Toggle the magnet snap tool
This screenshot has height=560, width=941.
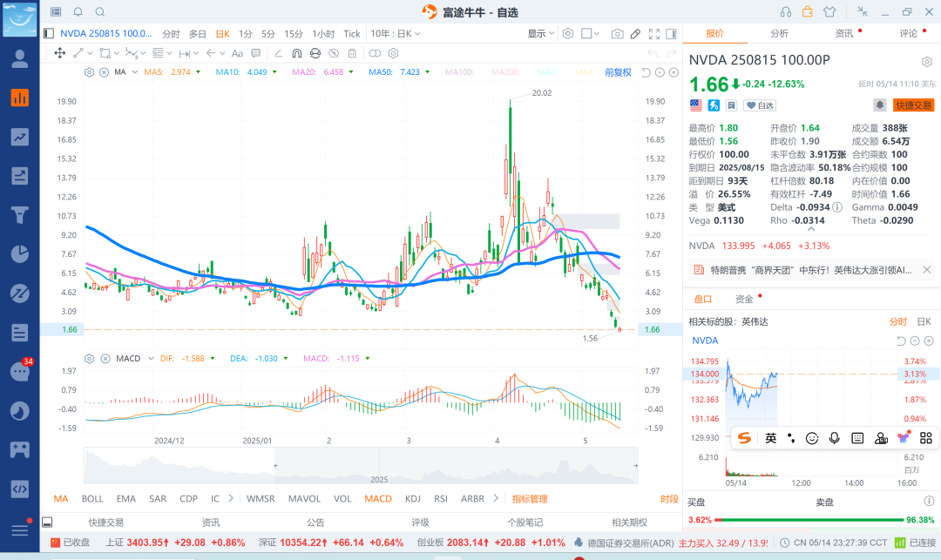click(x=296, y=53)
